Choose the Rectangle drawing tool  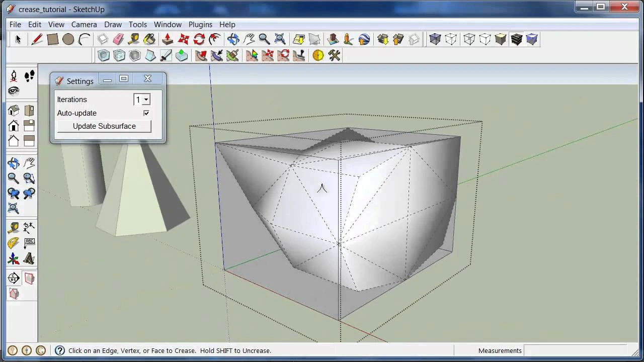(52, 39)
